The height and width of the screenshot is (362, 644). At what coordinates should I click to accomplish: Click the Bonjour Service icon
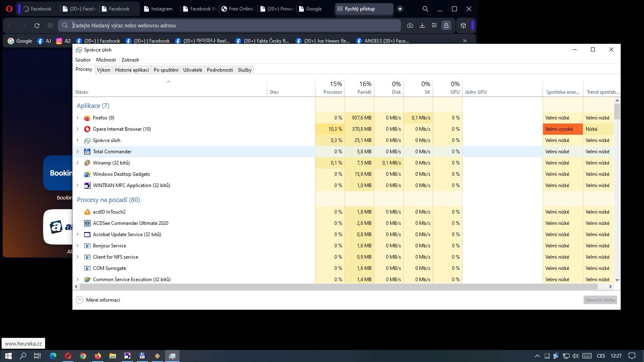pos(87,246)
